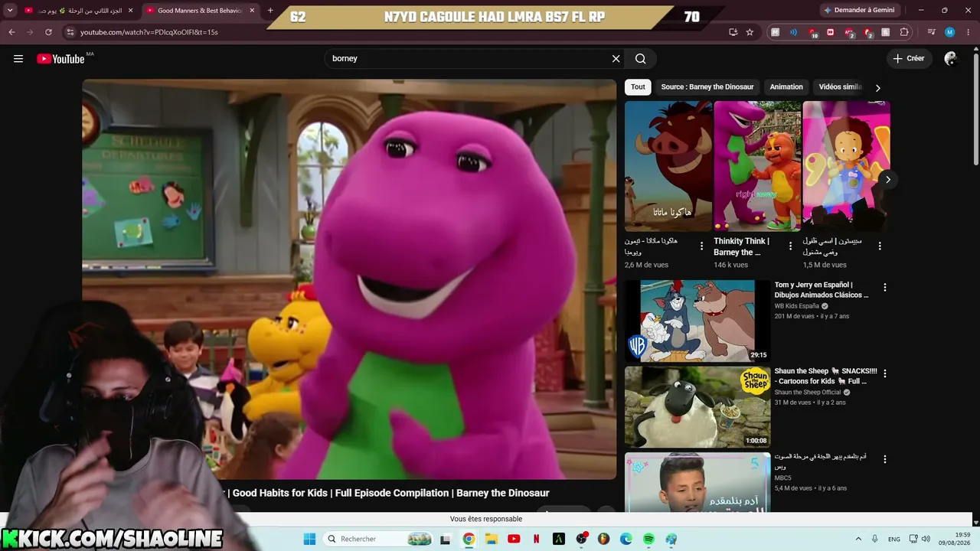Select the Source : Barney the Dinosaur chip

click(707, 87)
